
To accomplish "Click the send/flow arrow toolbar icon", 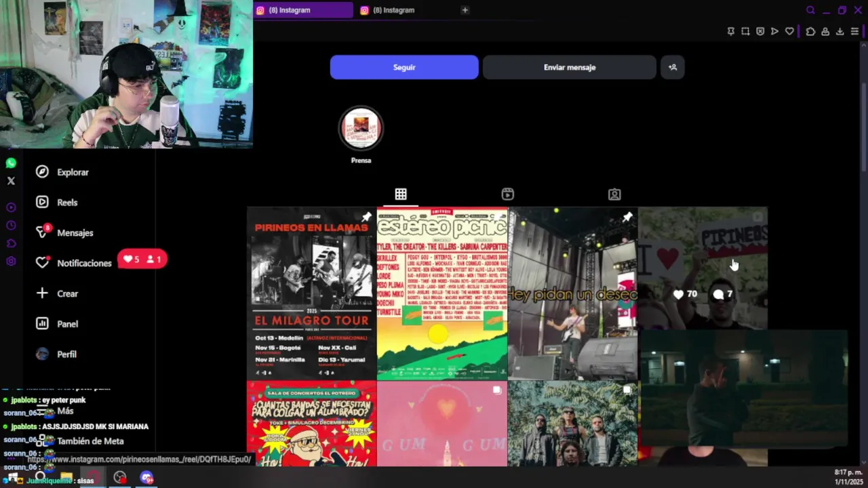I will pyautogui.click(x=774, y=31).
